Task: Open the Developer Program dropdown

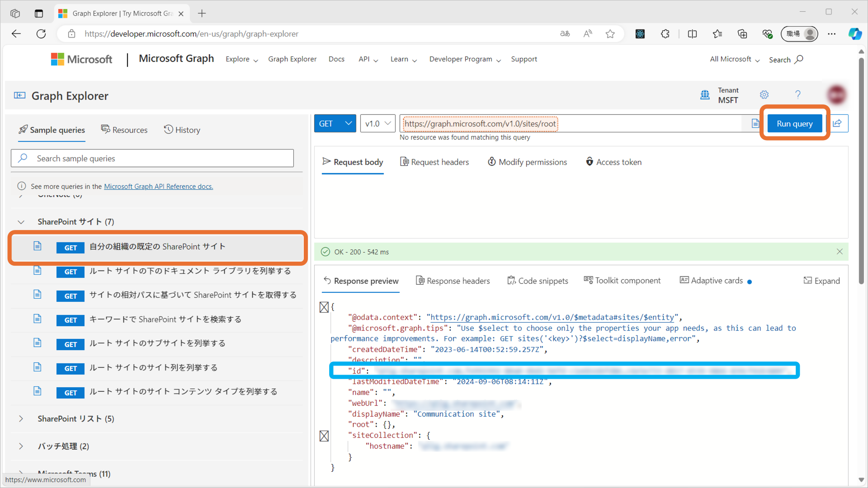Action: [x=465, y=59]
